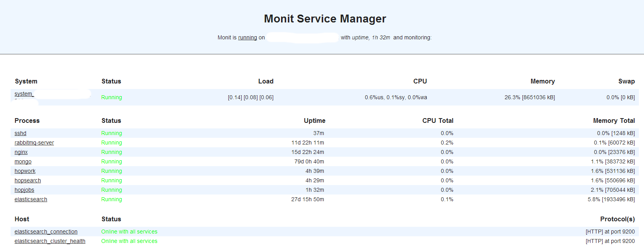This screenshot has height=252, width=644.
Task: Click the mongo uptime value 79d 0h 40m
Action: (309, 162)
